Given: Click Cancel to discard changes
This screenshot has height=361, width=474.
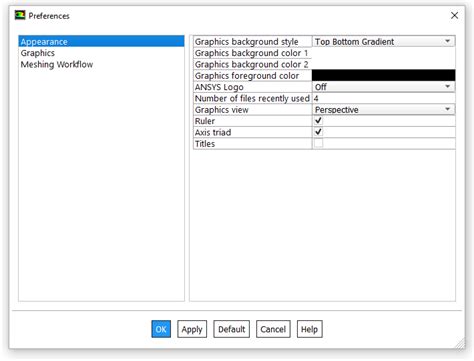Looking at the screenshot, I should (273, 329).
